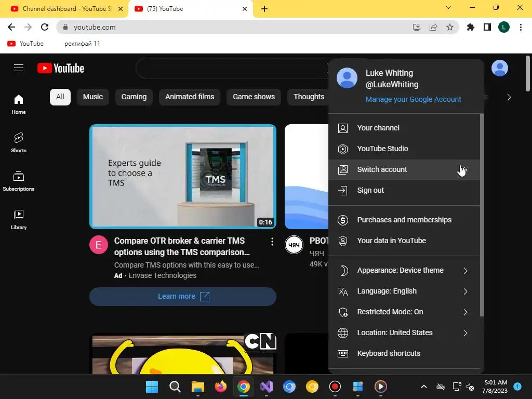Image resolution: width=532 pixels, height=399 pixels.
Task: Click Manage your Google Account link
Action: (413, 99)
